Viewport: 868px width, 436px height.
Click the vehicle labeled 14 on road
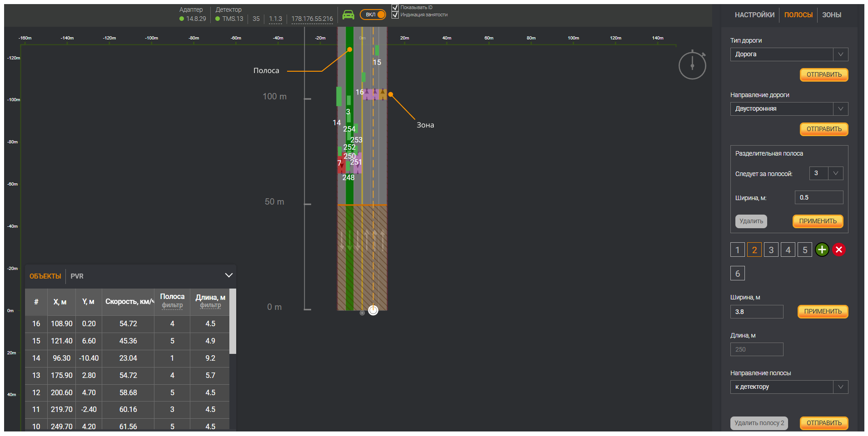pyautogui.click(x=338, y=97)
